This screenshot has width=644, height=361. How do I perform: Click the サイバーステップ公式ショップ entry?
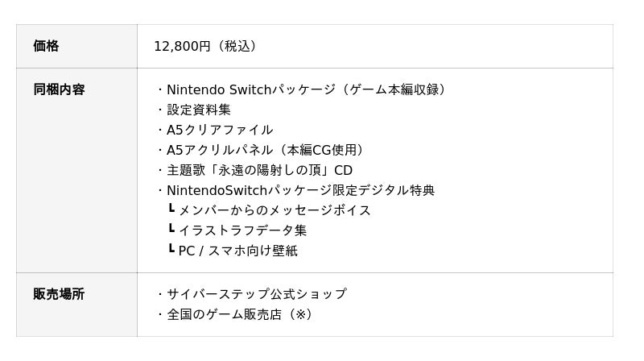point(256,294)
